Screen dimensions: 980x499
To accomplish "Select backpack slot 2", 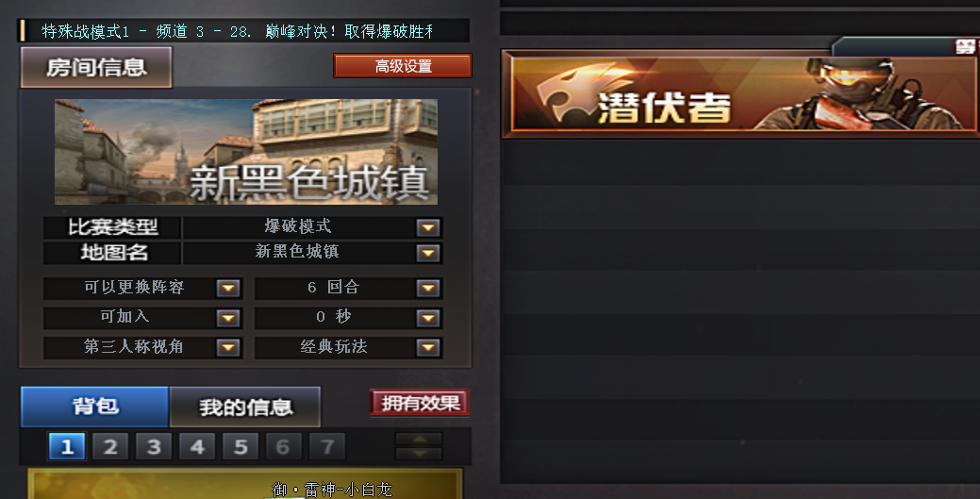I will 110,446.
